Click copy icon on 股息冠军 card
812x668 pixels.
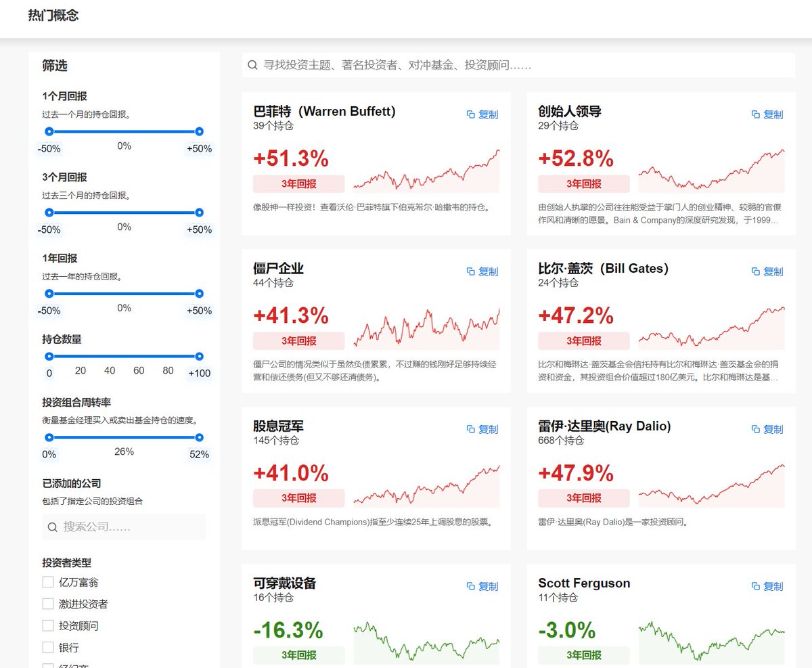tap(471, 429)
